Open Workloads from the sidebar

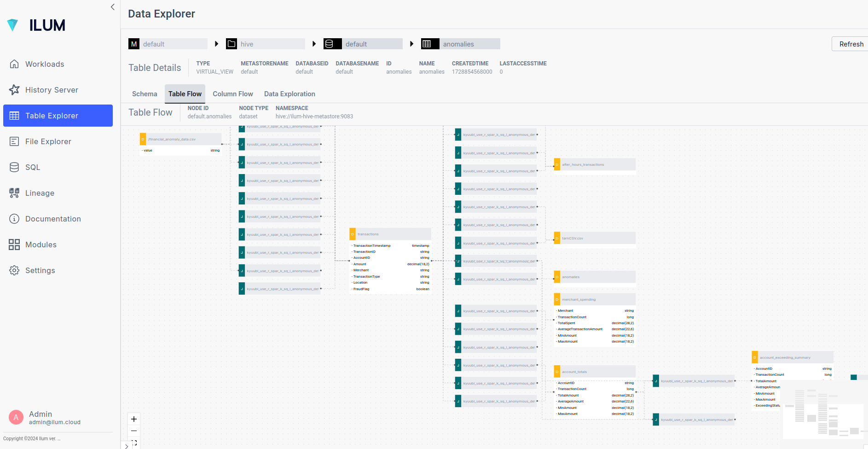click(x=45, y=64)
